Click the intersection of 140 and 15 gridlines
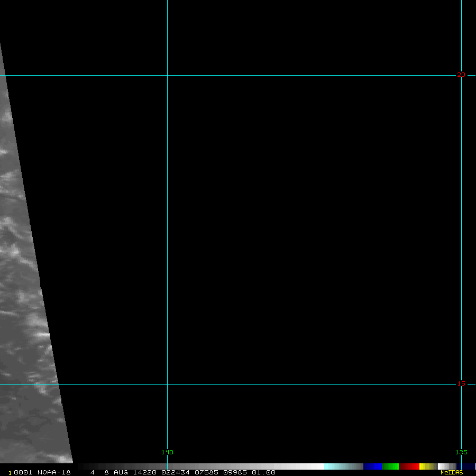 coord(167,384)
